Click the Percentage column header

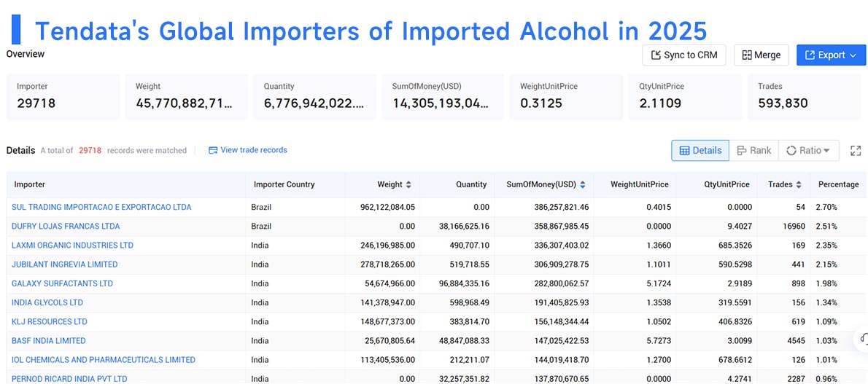(x=839, y=184)
